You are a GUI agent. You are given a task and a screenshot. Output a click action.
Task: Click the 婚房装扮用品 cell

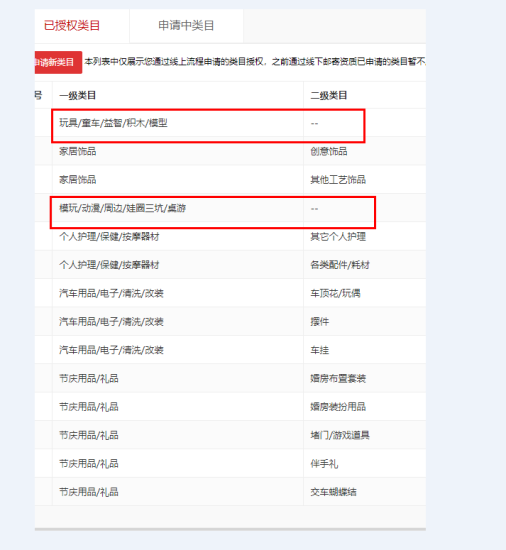(x=338, y=407)
